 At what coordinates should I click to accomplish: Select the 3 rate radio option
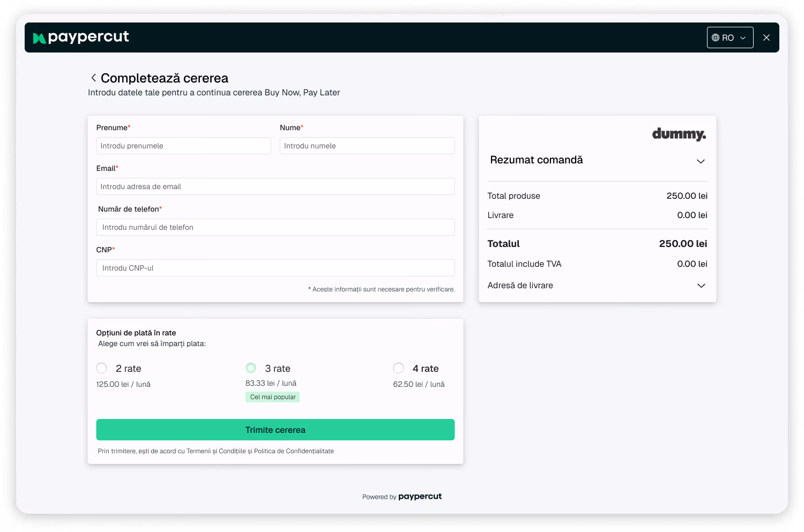click(x=251, y=368)
